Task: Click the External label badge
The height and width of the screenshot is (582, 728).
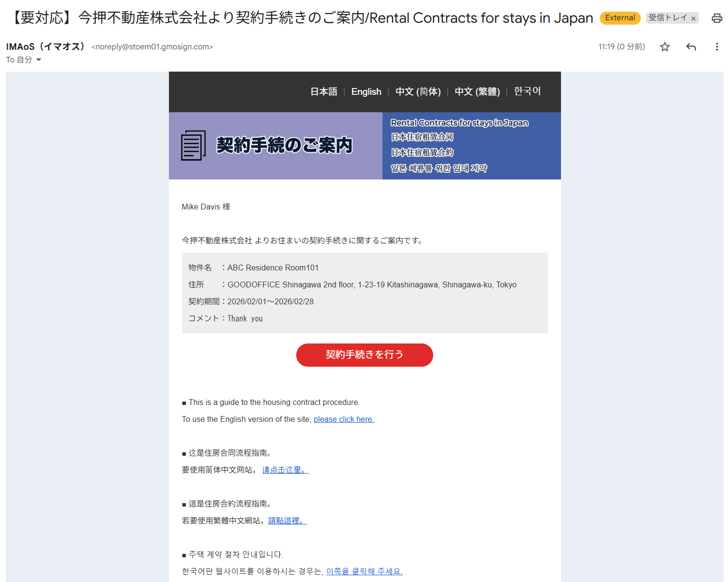Action: 620,18
